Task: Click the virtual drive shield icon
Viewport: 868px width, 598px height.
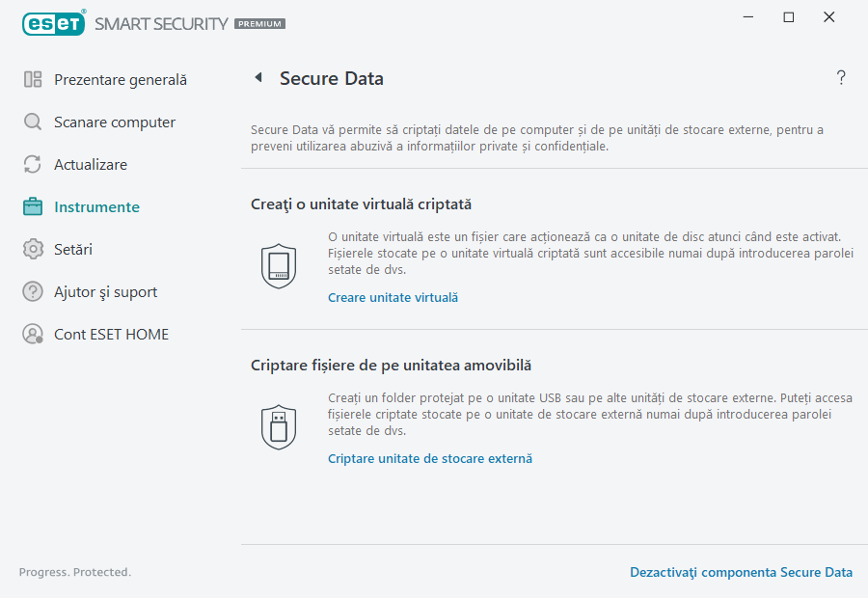Action: pyautogui.click(x=279, y=265)
